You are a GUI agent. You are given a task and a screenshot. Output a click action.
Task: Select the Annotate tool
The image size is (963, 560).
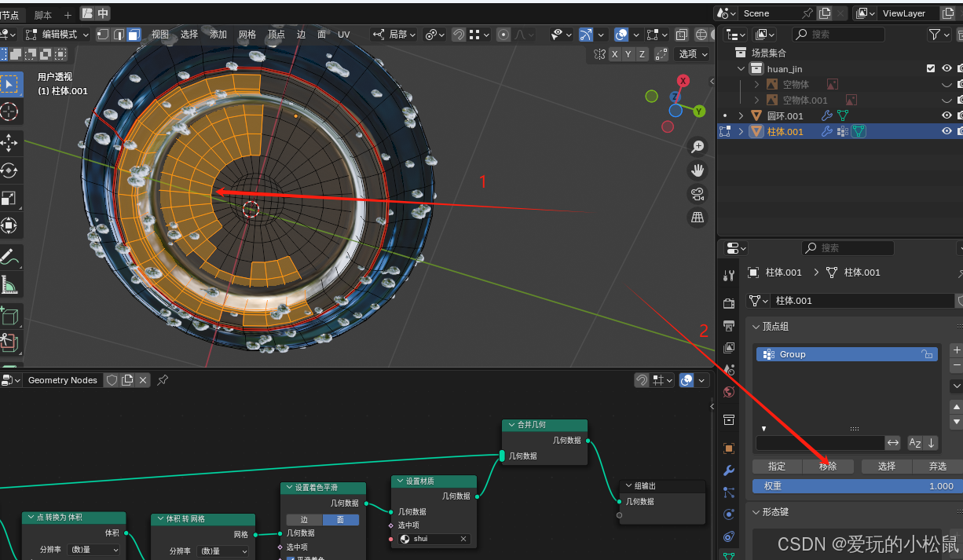(x=9, y=257)
